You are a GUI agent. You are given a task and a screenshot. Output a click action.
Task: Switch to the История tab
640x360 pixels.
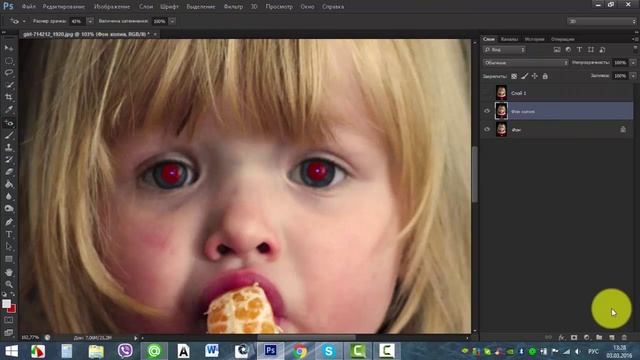(534, 39)
